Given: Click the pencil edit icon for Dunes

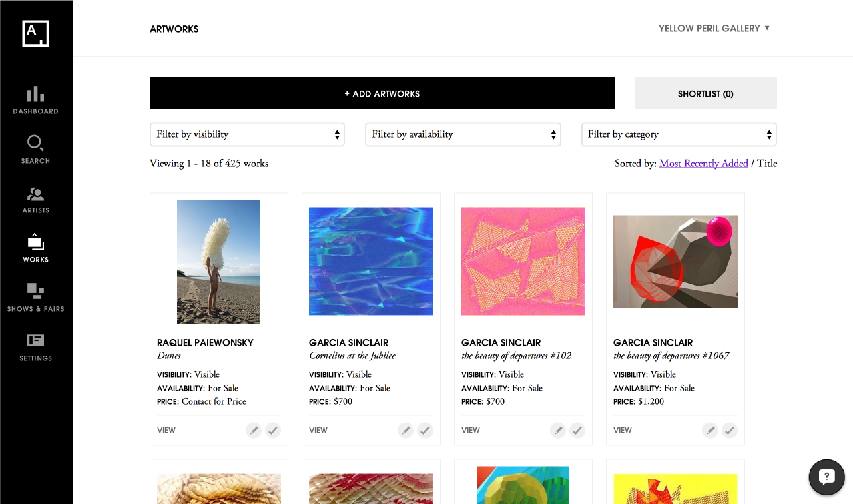Looking at the screenshot, I should tap(254, 431).
